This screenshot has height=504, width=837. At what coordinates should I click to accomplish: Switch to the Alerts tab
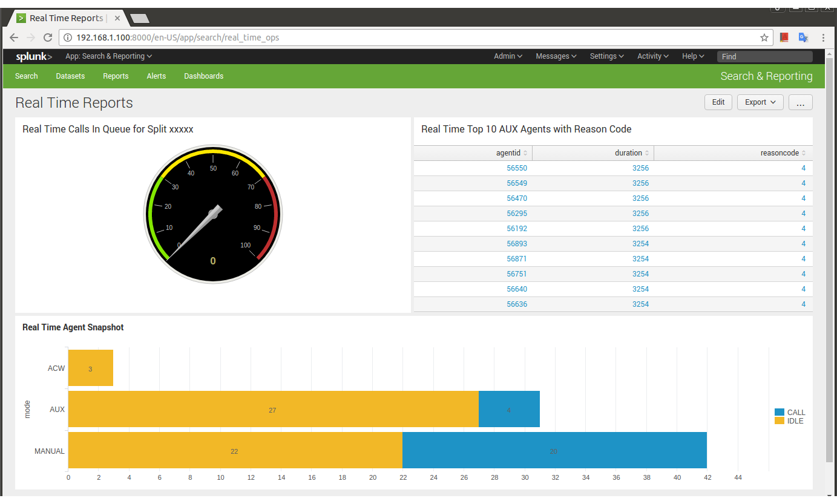click(156, 76)
